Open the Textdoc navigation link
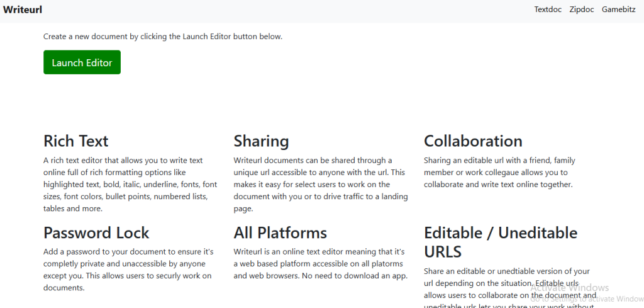Image resolution: width=644 pixels, height=308 pixels. (548, 9)
